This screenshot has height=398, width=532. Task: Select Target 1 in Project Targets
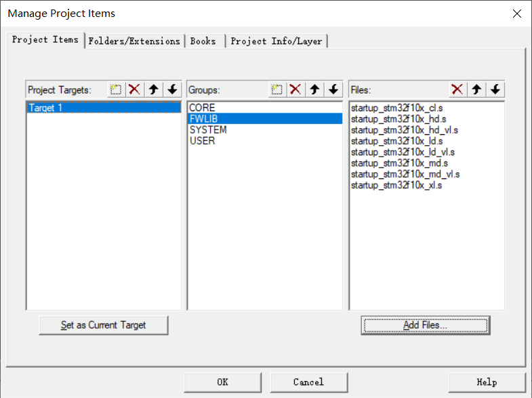[x=104, y=108]
